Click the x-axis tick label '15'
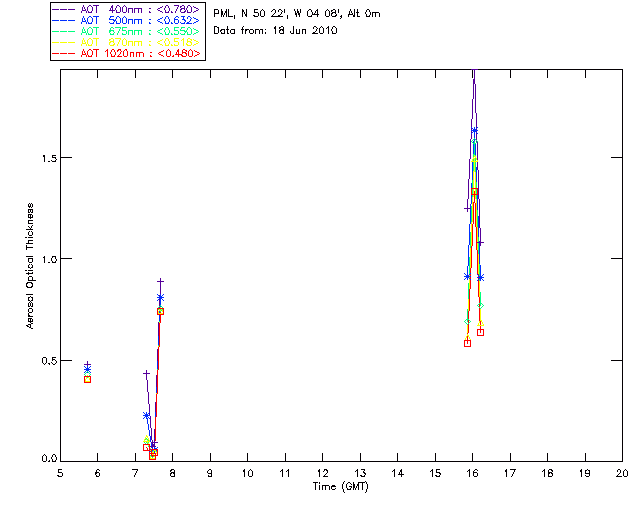The width and height of the screenshot is (640, 512). pos(435,474)
